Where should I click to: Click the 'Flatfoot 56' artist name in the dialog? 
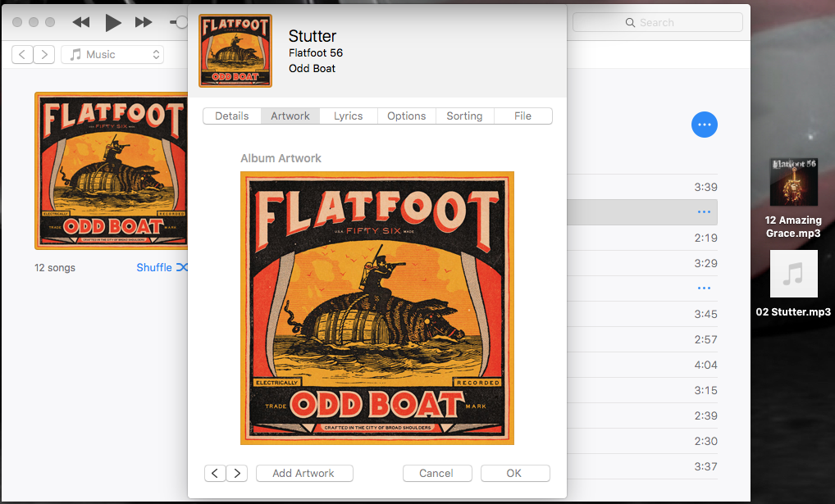click(316, 52)
